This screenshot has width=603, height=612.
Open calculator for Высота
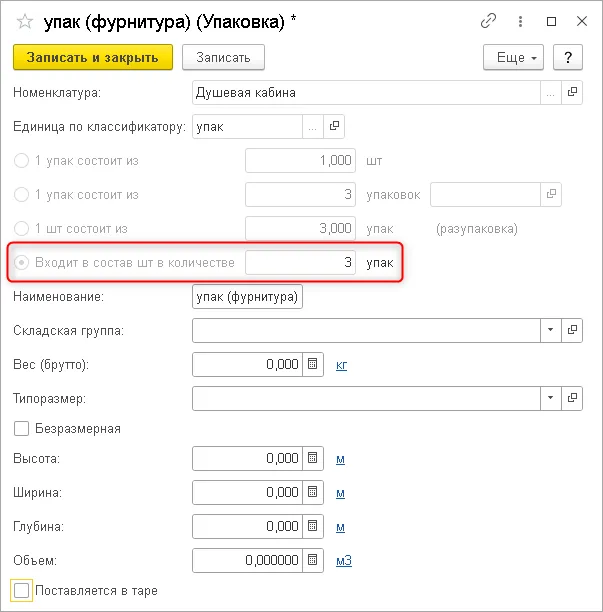point(313,458)
